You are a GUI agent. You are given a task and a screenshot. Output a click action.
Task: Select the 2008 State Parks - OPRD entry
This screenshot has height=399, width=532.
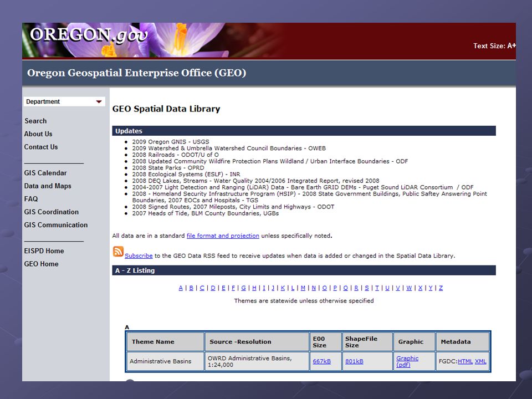168,167
